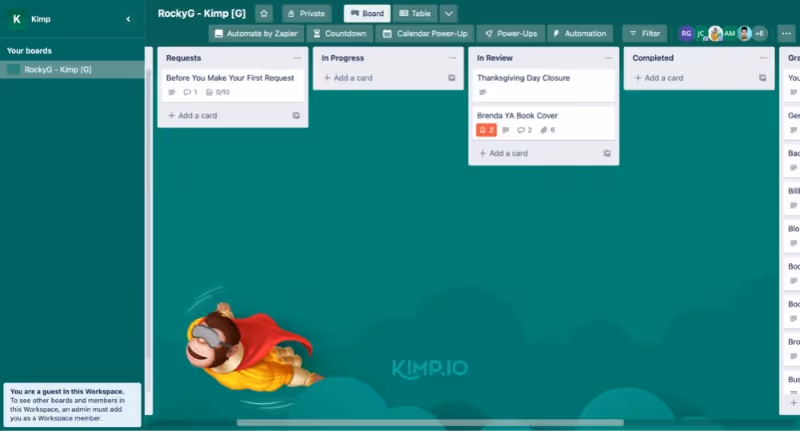
Task: Open the board menu (three dots)
Action: (786, 34)
